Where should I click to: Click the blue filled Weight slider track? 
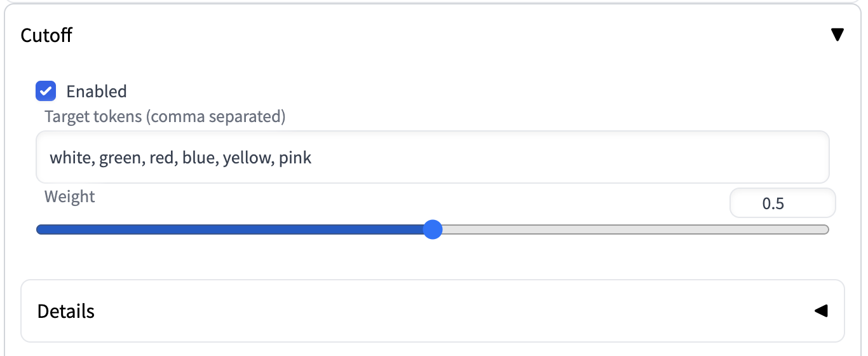click(229, 229)
